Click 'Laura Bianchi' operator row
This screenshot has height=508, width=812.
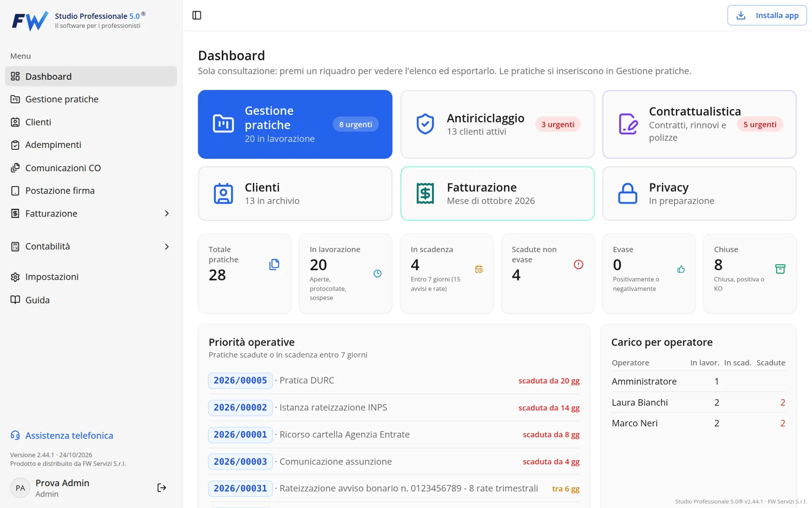[x=698, y=402]
